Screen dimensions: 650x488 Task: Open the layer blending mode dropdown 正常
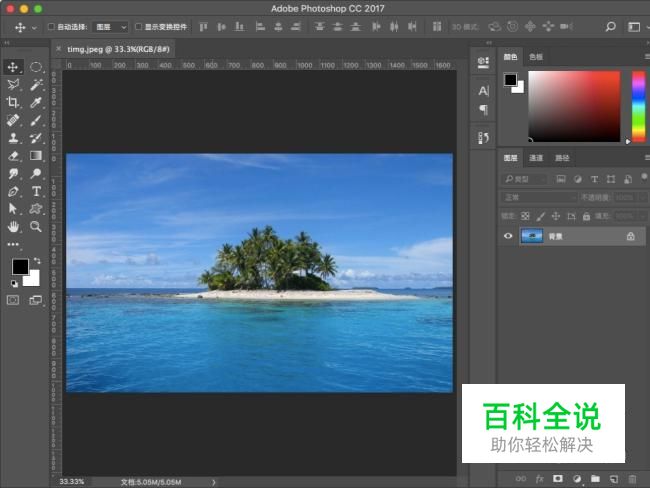(x=538, y=197)
